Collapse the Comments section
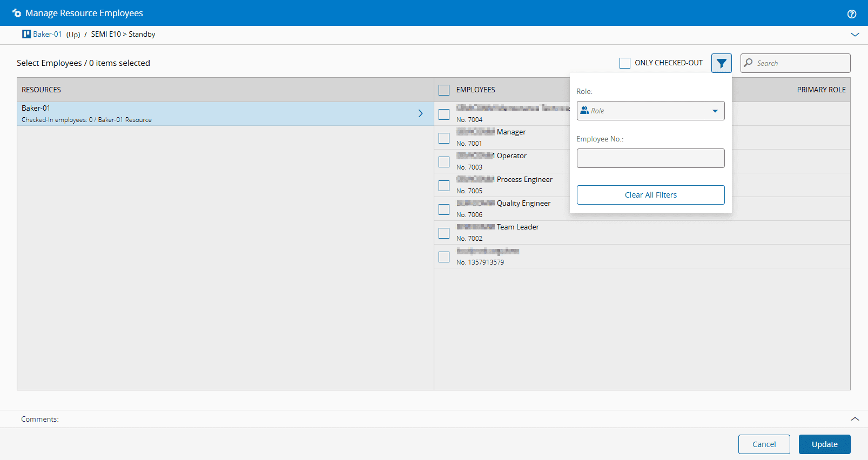The width and height of the screenshot is (868, 460). coord(854,419)
